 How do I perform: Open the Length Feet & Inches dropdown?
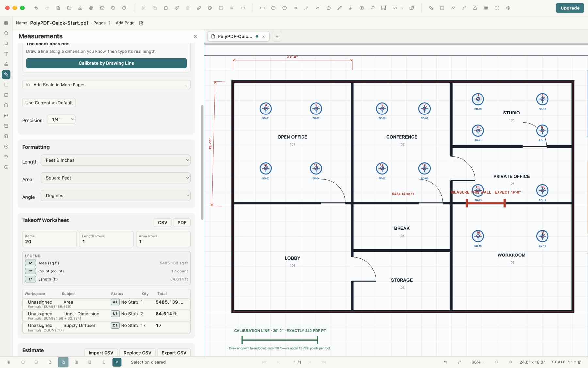tap(116, 160)
